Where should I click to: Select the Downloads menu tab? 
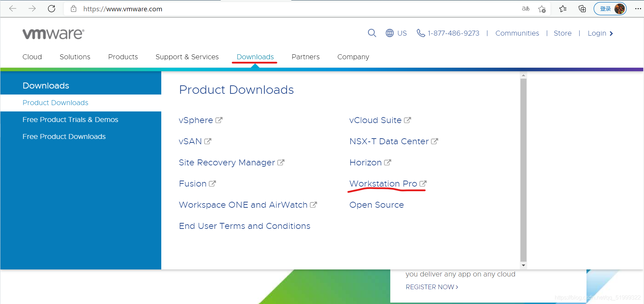(255, 57)
